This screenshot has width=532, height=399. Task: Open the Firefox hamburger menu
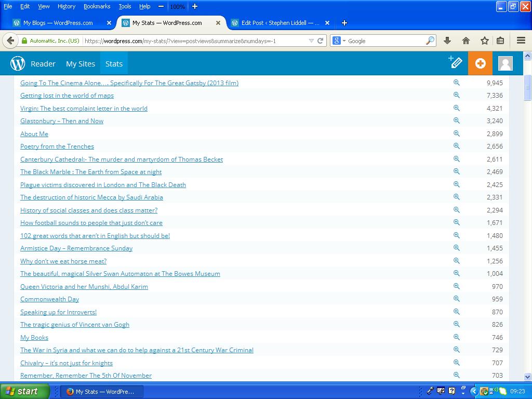click(521, 41)
